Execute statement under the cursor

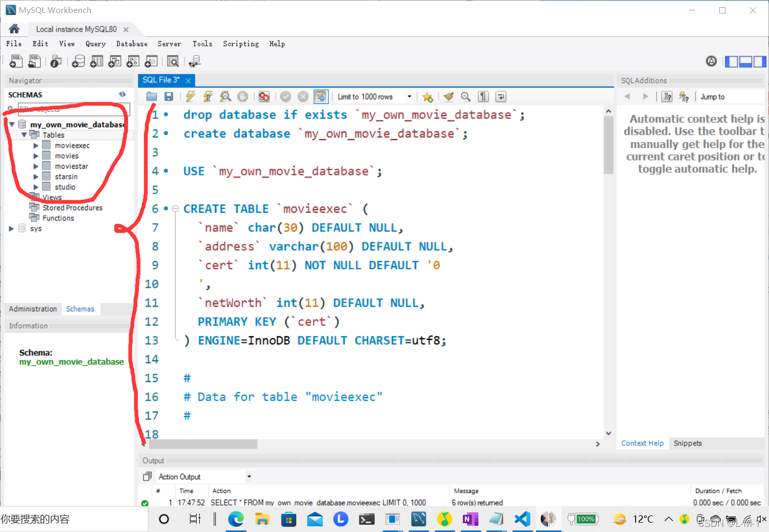(x=208, y=97)
